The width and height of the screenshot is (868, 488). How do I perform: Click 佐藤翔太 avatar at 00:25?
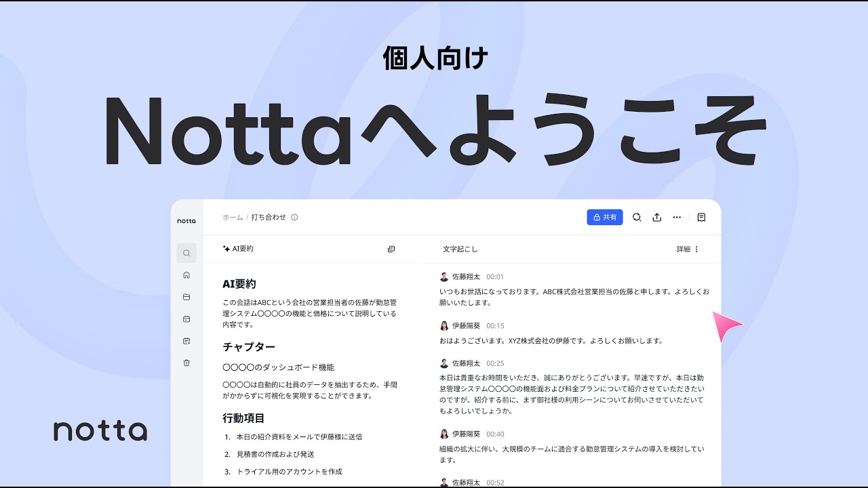click(444, 363)
